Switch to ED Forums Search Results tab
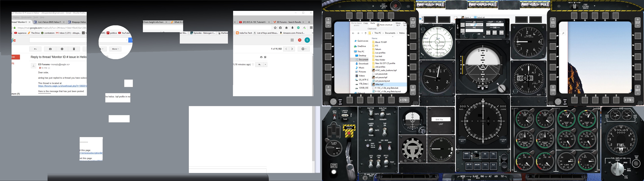This screenshot has width=644, height=181. [x=289, y=22]
